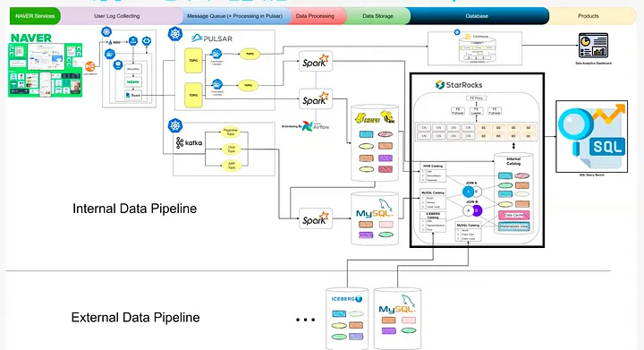Select the Database stage header

click(477, 16)
